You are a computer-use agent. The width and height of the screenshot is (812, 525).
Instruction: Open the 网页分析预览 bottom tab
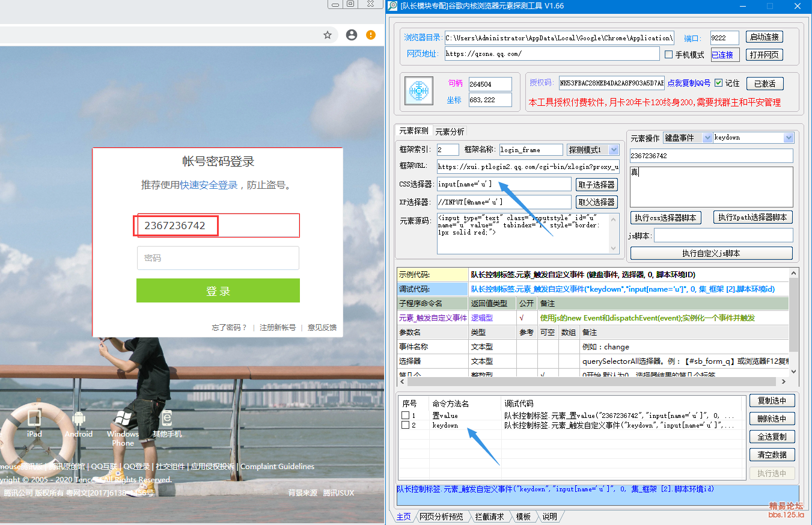click(x=442, y=517)
